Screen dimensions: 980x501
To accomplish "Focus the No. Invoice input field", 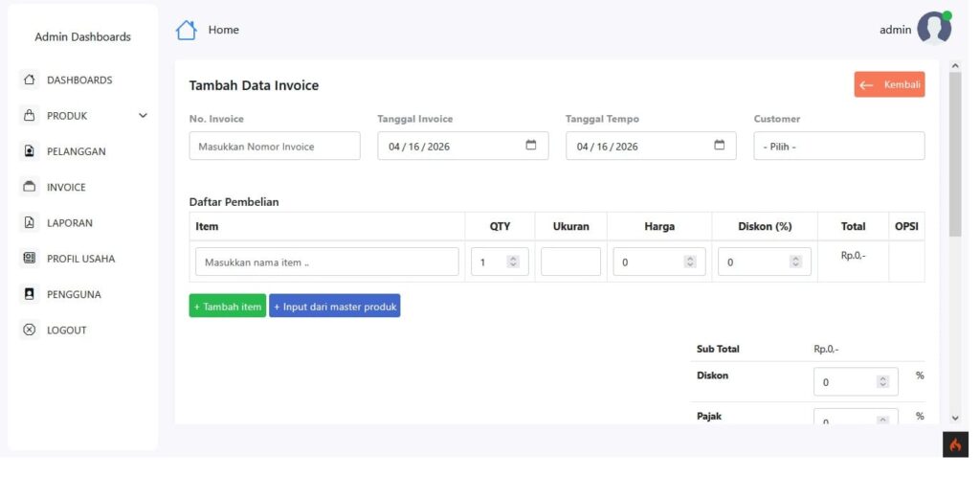I will coord(275,147).
